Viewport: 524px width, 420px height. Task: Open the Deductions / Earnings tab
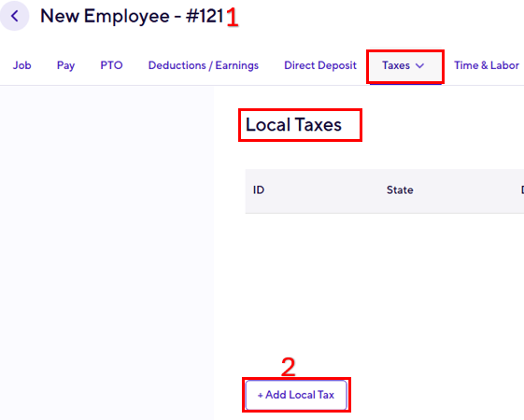pyautogui.click(x=204, y=65)
